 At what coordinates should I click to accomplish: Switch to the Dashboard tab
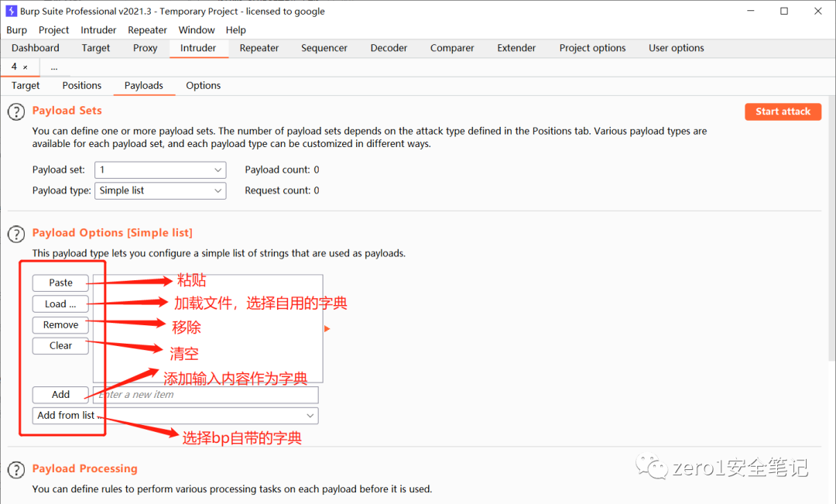pyautogui.click(x=35, y=48)
